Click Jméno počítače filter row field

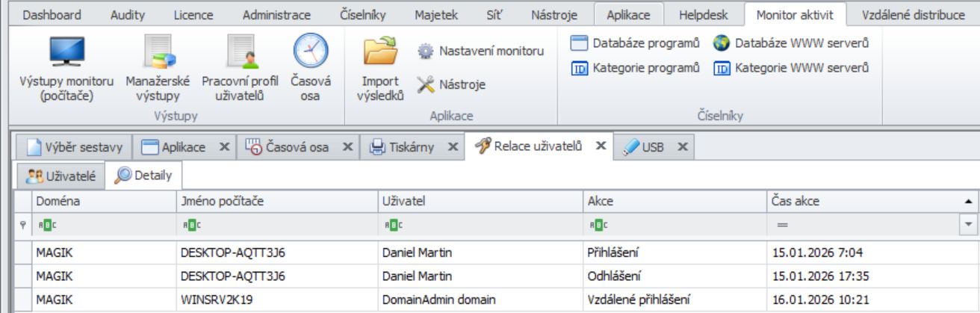click(x=277, y=223)
